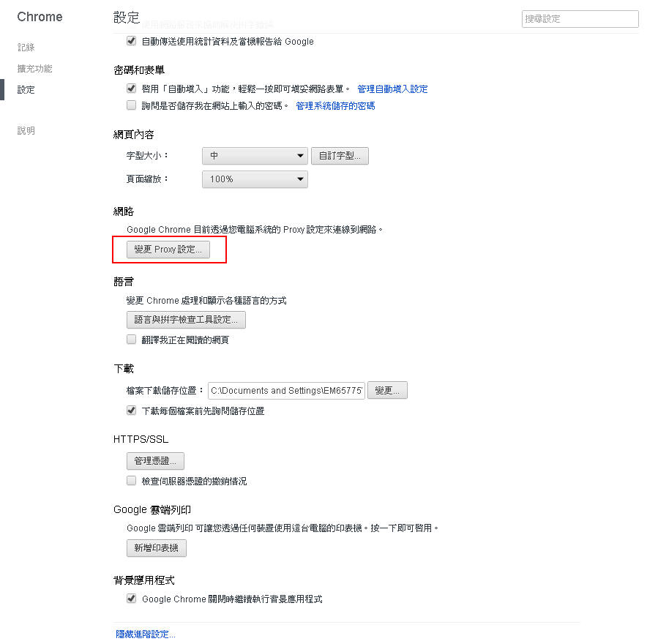
Task: Click the Chrome title in sidebar
Action: (40, 17)
